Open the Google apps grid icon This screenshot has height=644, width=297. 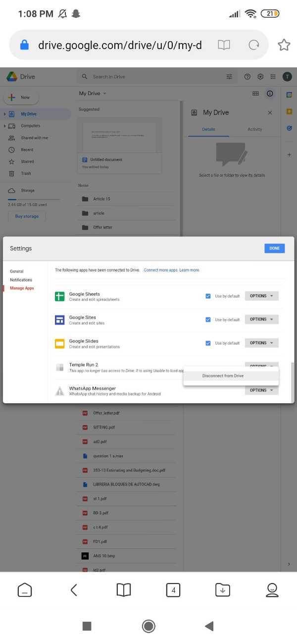click(x=273, y=77)
